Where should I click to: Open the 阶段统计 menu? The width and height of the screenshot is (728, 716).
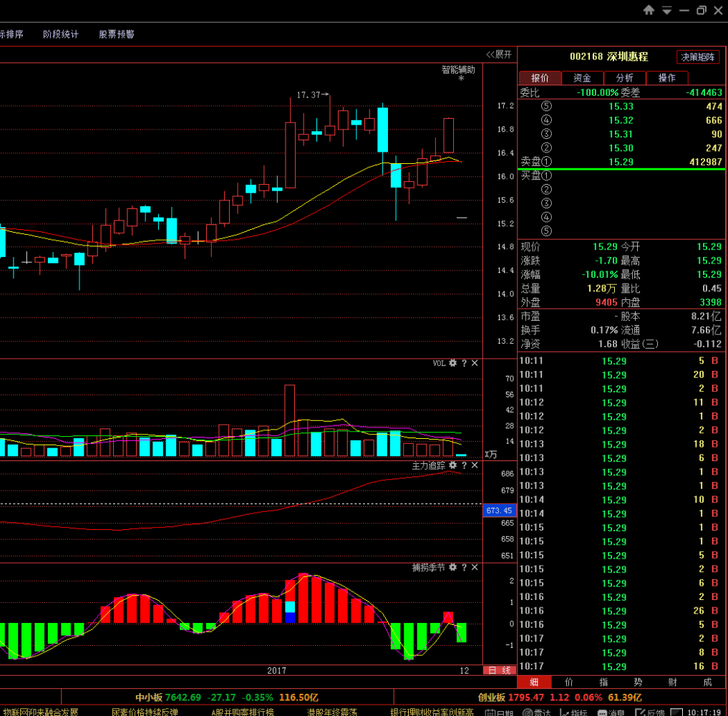[61, 34]
